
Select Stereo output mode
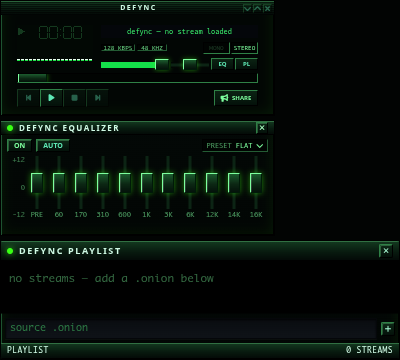tap(244, 48)
